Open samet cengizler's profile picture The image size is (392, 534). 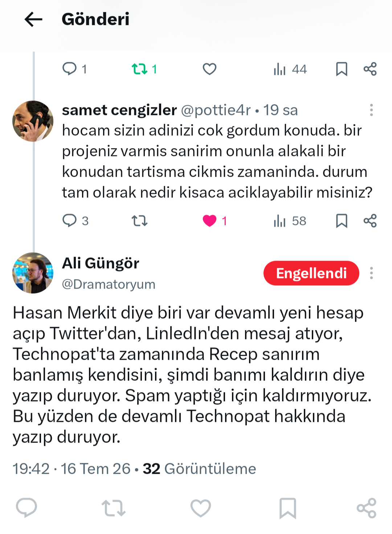33,121
